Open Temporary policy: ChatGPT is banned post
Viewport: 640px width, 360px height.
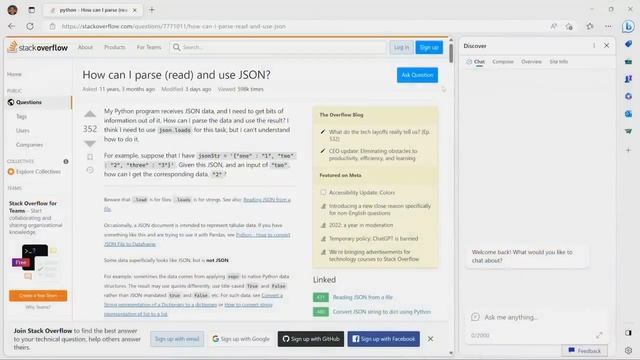click(x=373, y=238)
